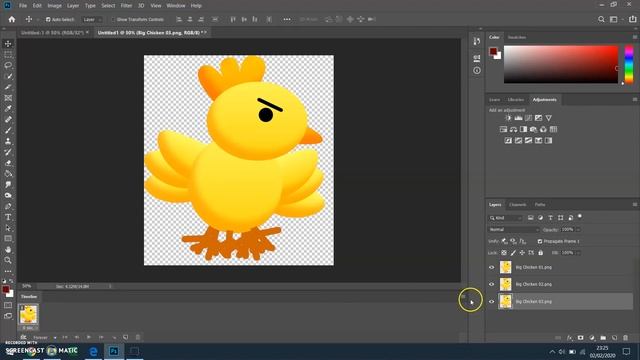
Task: Select the Hand tool
Action: 8,249
